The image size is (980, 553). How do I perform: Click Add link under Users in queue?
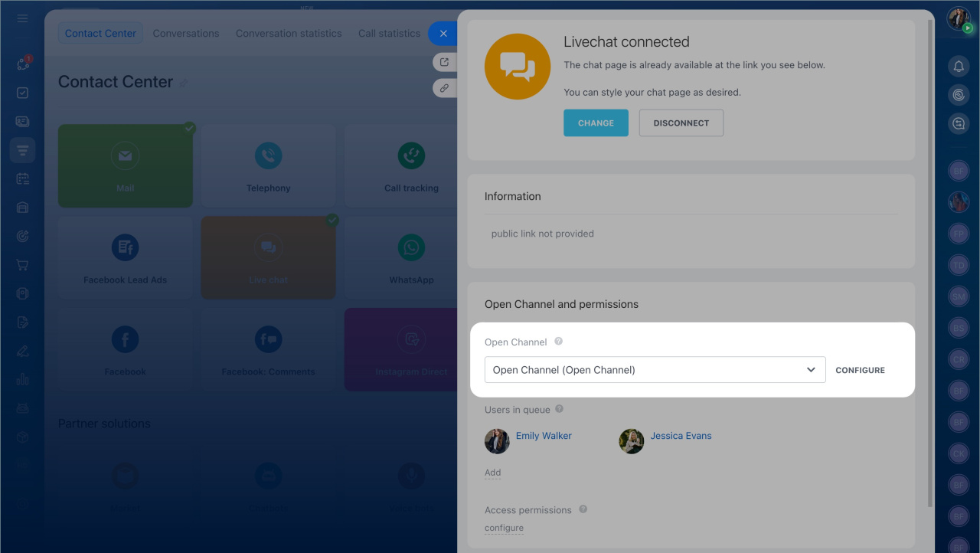tap(492, 473)
